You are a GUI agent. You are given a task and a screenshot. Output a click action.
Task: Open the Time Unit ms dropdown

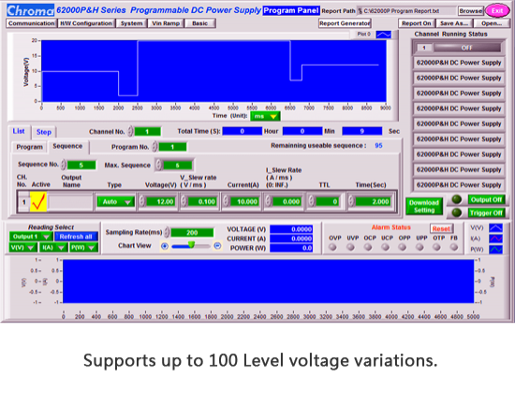pos(265,116)
